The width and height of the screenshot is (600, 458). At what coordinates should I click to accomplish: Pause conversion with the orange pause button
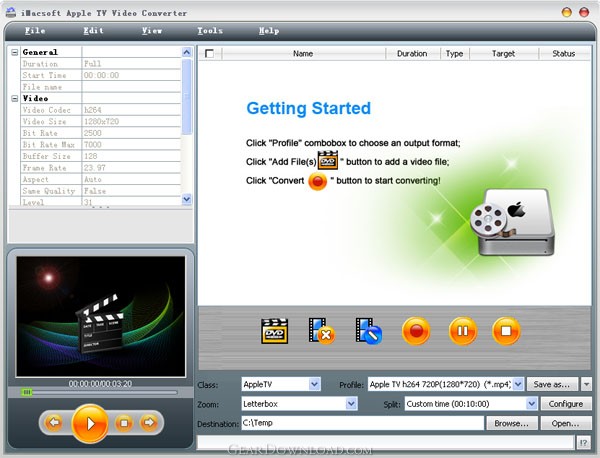pyautogui.click(x=463, y=331)
